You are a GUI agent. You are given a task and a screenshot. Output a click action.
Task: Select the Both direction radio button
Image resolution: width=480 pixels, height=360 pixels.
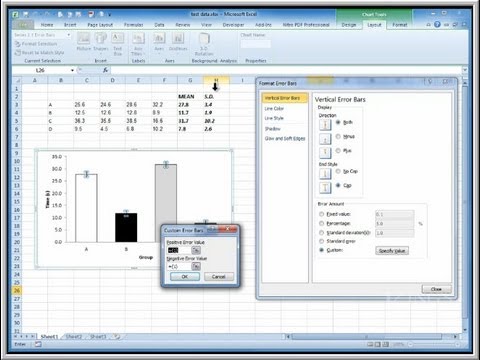pos(338,122)
